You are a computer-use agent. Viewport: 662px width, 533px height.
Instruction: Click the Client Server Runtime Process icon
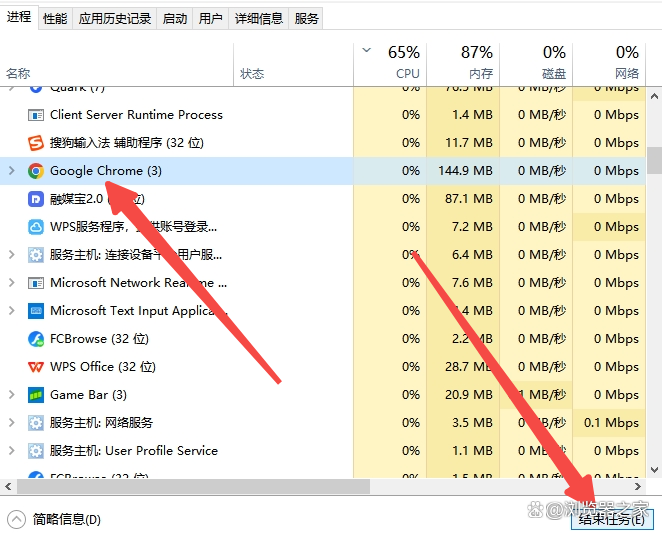[36, 115]
